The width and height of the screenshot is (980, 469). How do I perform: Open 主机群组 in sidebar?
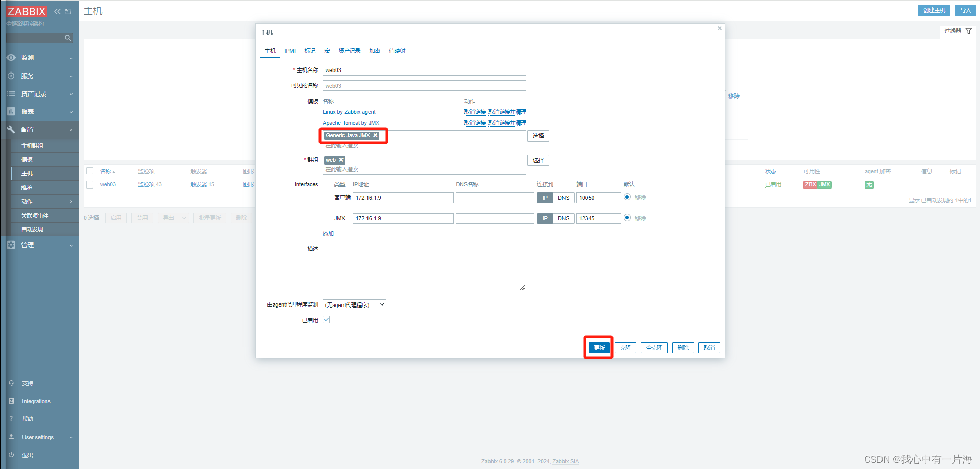(32, 146)
